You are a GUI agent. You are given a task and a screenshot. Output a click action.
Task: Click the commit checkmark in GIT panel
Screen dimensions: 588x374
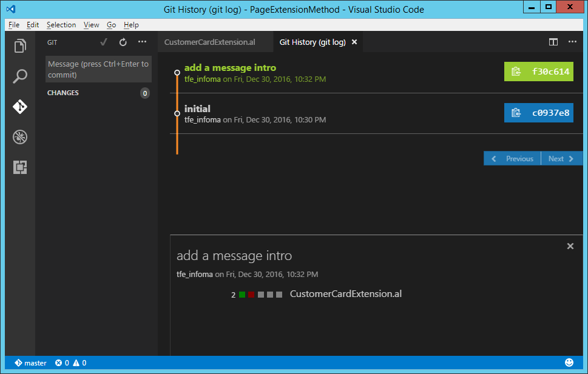tap(104, 42)
